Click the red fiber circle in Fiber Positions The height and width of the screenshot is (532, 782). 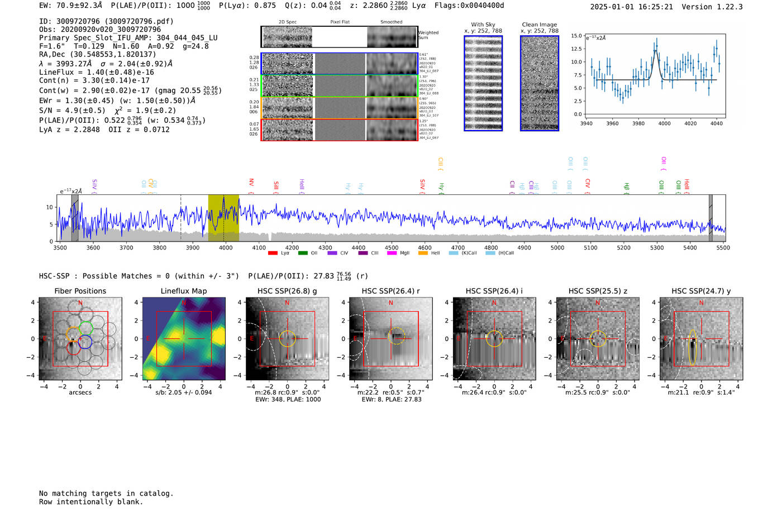(73, 348)
